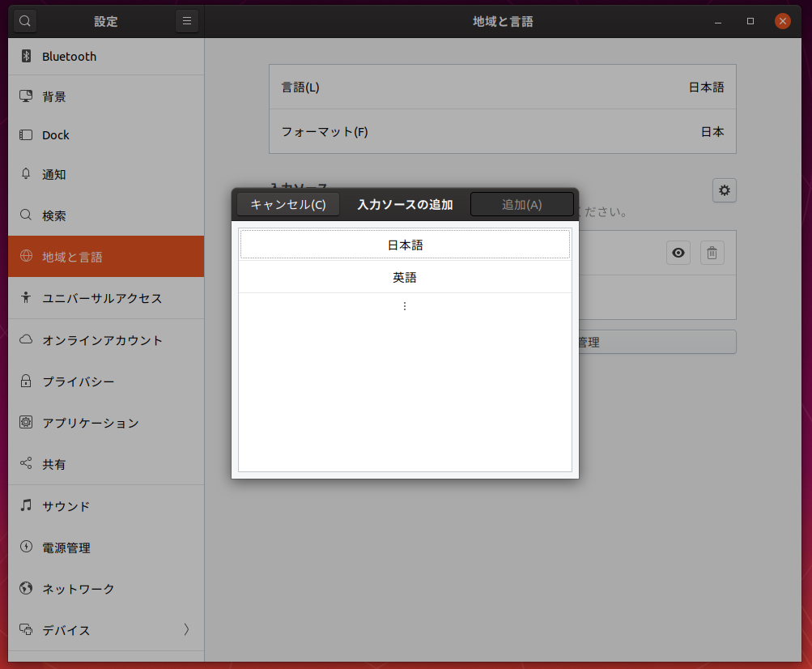This screenshot has width=812, height=669.
Task: Minimize the settings window
Action: pos(718,21)
